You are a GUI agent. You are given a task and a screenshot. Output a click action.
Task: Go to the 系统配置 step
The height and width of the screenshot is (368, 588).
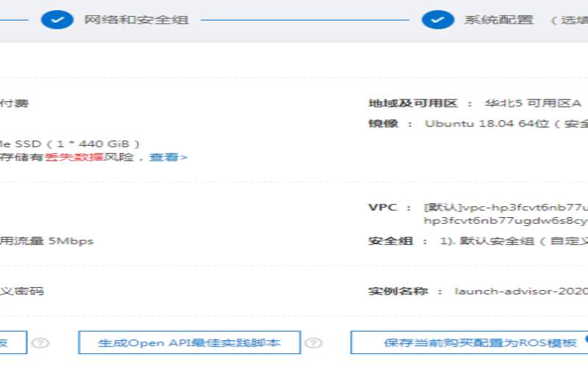(x=498, y=20)
